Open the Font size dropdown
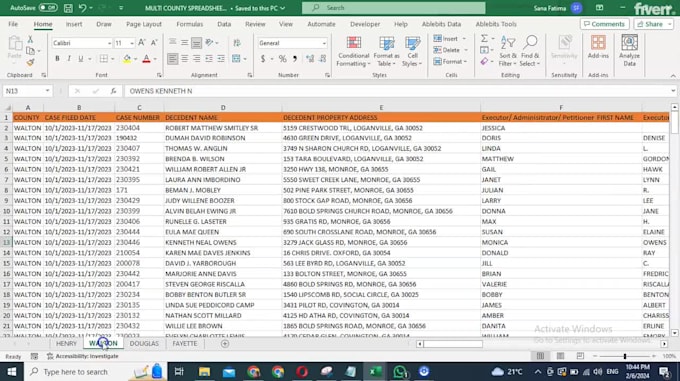Image resolution: width=680 pixels, height=381 pixels. 132,43
